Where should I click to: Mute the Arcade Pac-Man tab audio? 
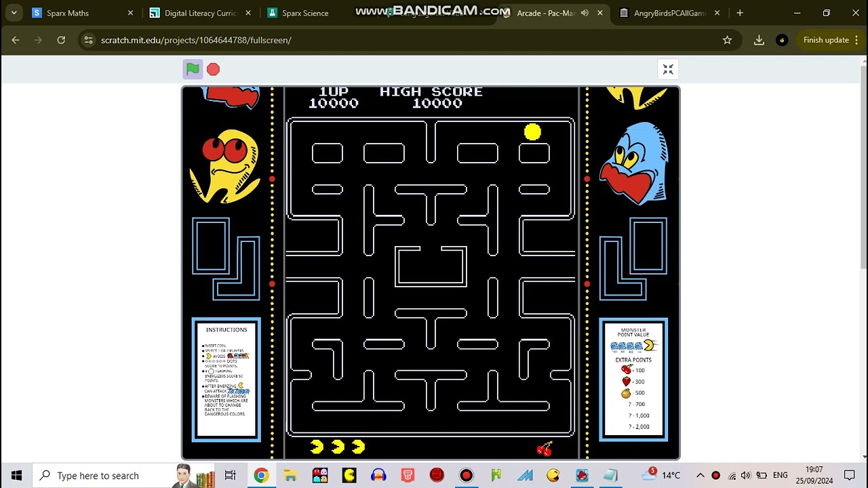pyautogui.click(x=585, y=13)
